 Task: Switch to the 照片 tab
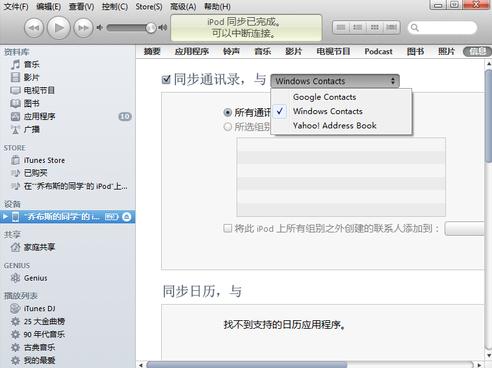[446, 52]
